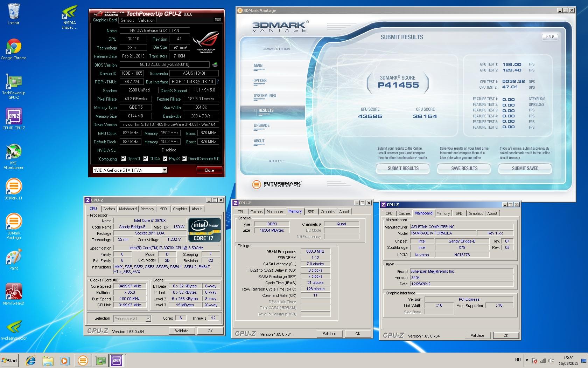Open SYSTEM INFO in 3DMark Vantage
Image resolution: width=588 pixels, height=368 pixels.
265,96
